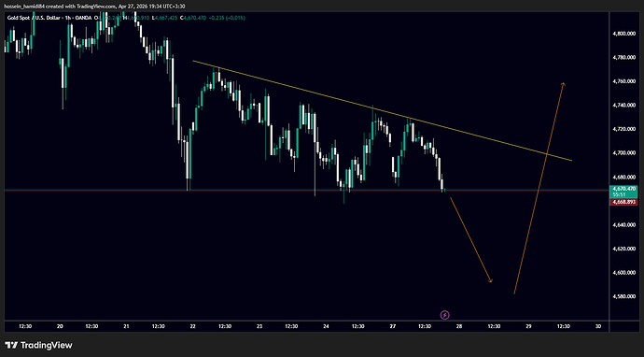Click the 4,720.000 price scale label
The image size is (644, 357).
click(625, 129)
